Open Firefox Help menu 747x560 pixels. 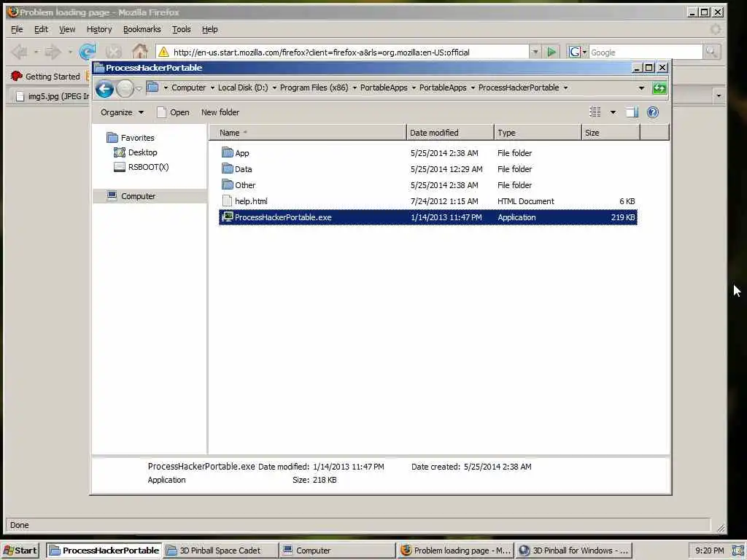[x=209, y=29]
